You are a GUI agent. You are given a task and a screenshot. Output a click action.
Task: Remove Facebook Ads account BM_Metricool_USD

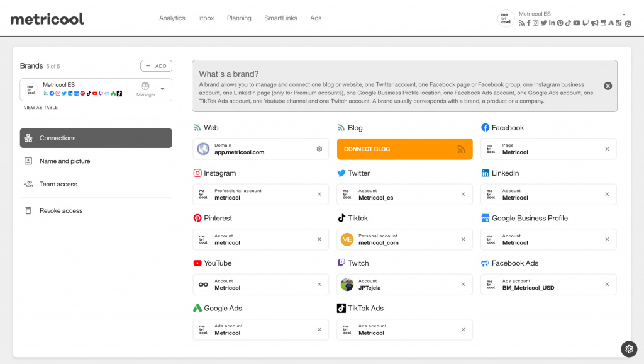point(607,284)
